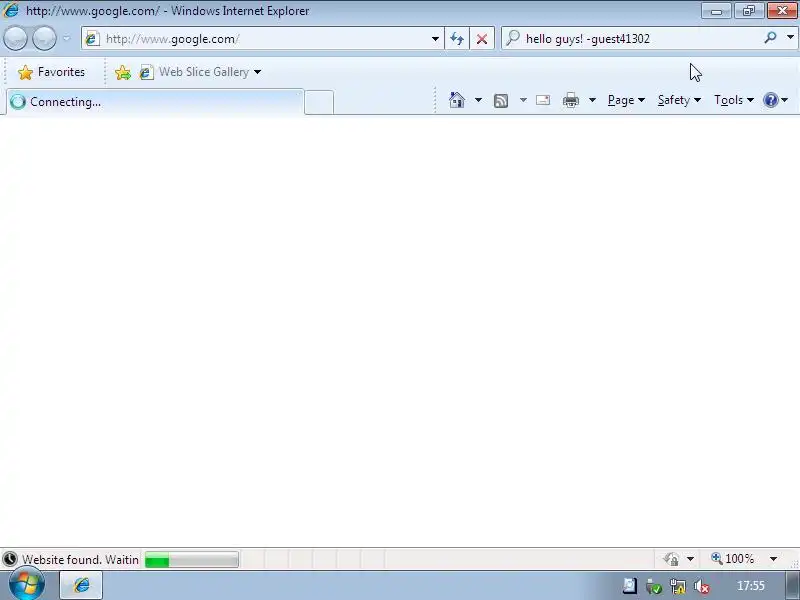800x600 pixels.
Task: Click the Show desktop button
Action: [792, 585]
